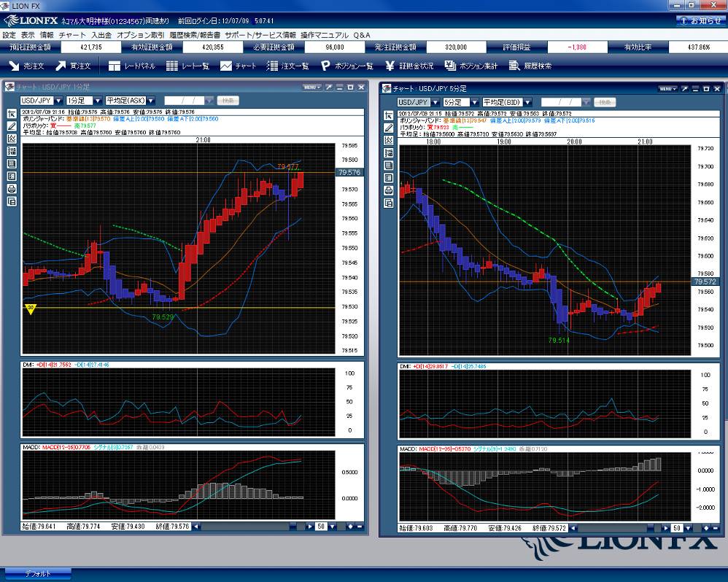The height and width of the screenshot is (582, 728).
Task: Select the デフォルト tab at bottom
Action: click(x=36, y=574)
